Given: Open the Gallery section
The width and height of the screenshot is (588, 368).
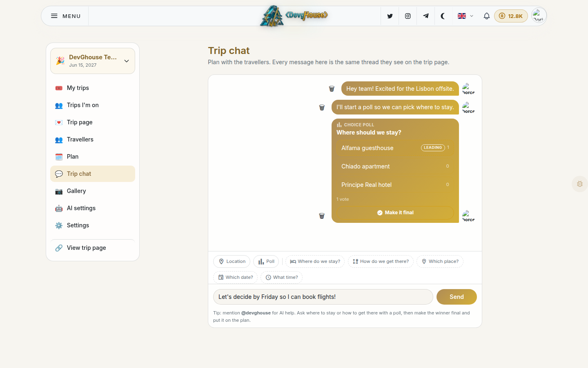Looking at the screenshot, I should point(93,191).
